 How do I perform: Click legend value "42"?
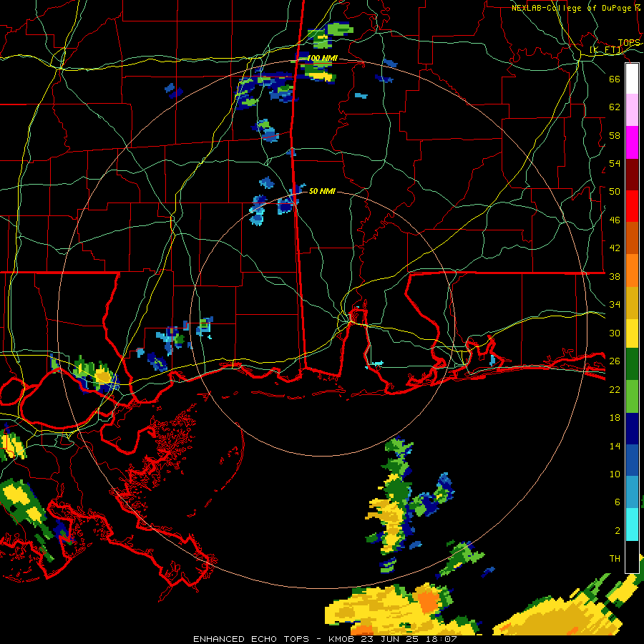coord(615,248)
